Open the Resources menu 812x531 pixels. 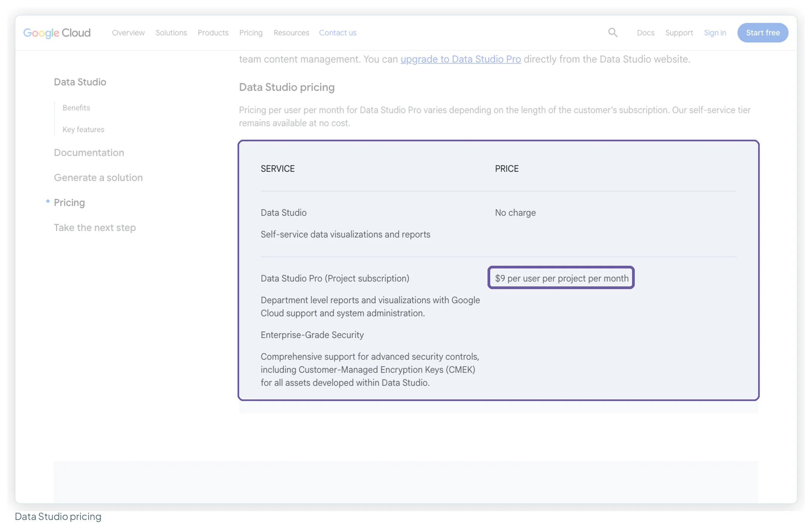click(x=291, y=33)
